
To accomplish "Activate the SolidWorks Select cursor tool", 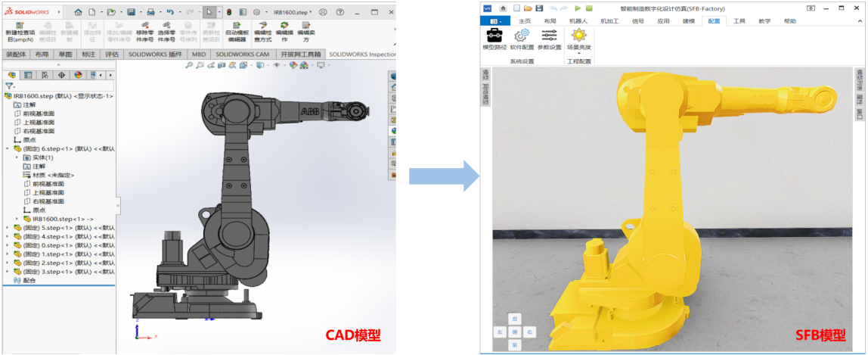I will point(209,11).
